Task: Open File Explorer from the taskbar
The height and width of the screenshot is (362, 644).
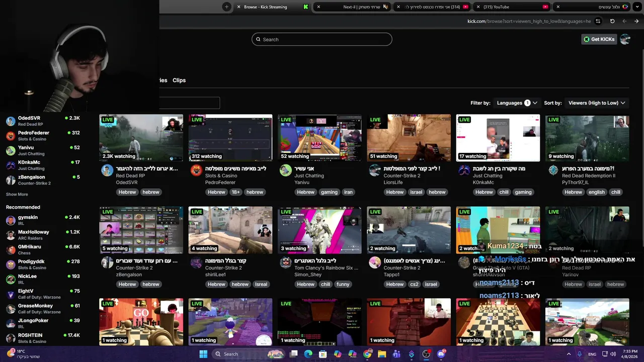Action: 382,354
